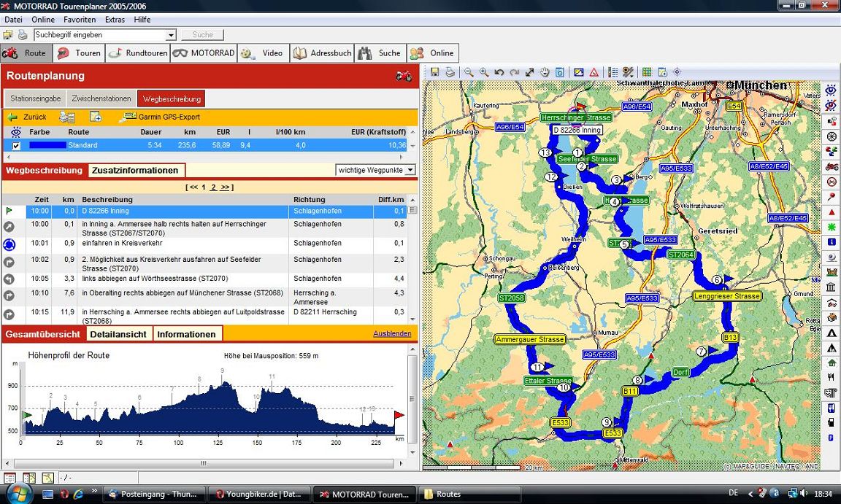Screen dimensions: 841x504
Task: Undo the last map view change
Action: (499, 72)
